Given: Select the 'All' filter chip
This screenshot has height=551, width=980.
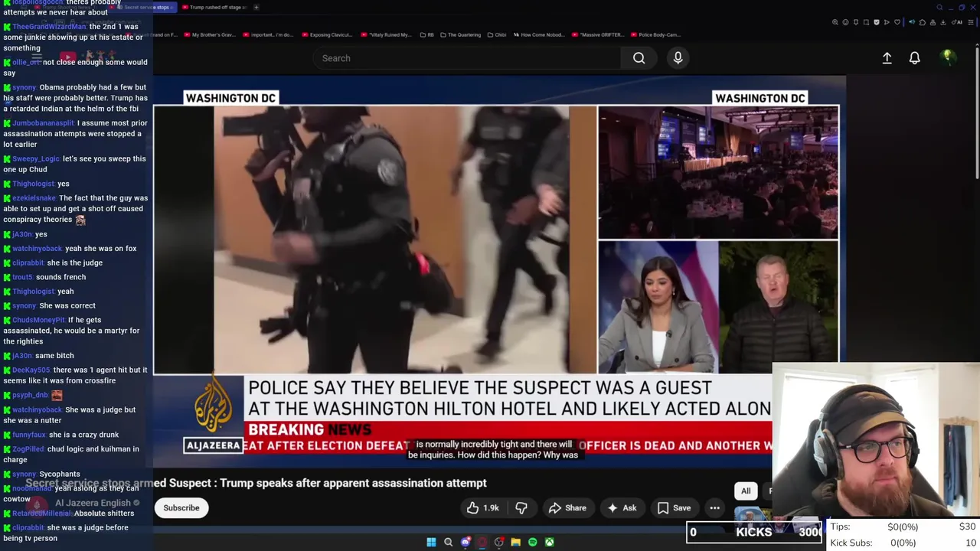Looking at the screenshot, I should click(x=746, y=491).
